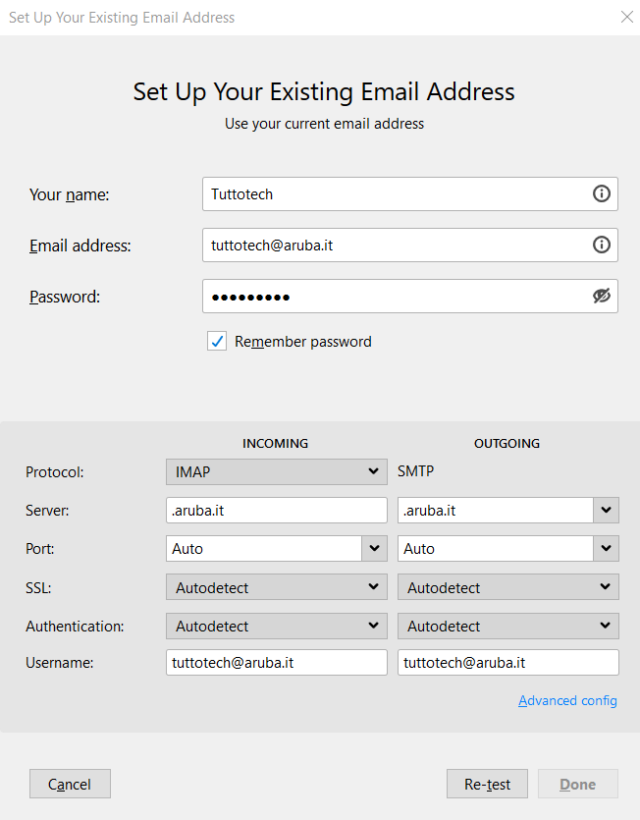Uncheck the Remember password checkbox
This screenshot has height=820, width=640.
pos(217,342)
